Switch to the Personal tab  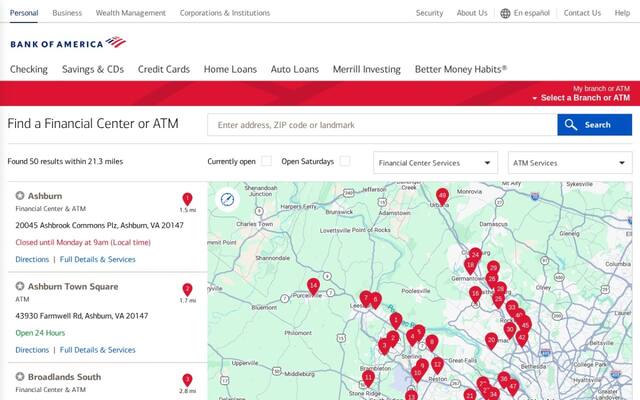24,13
